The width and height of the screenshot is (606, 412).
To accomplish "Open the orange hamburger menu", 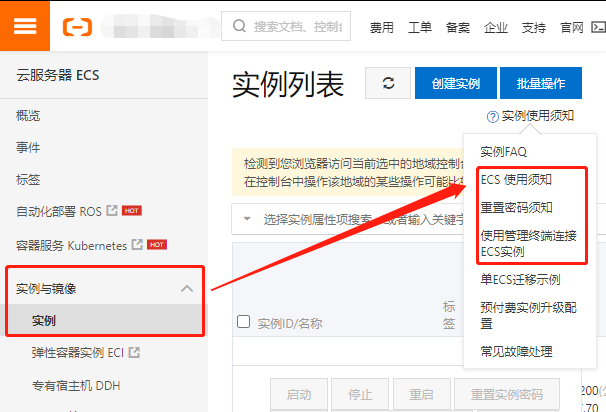I will pos(25,26).
